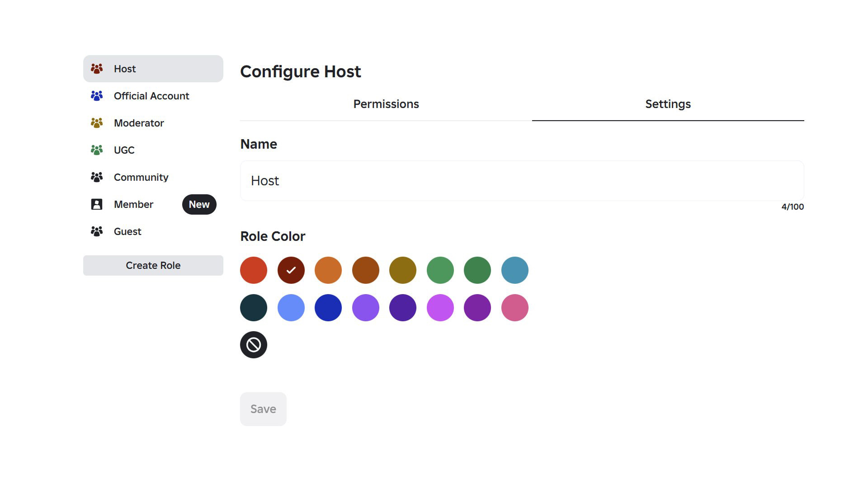The height and width of the screenshot is (488, 868).
Task: Click the UGC role icon
Action: point(98,150)
